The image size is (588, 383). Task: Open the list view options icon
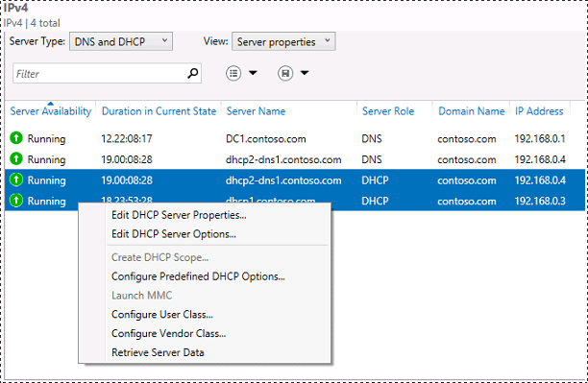pos(233,73)
